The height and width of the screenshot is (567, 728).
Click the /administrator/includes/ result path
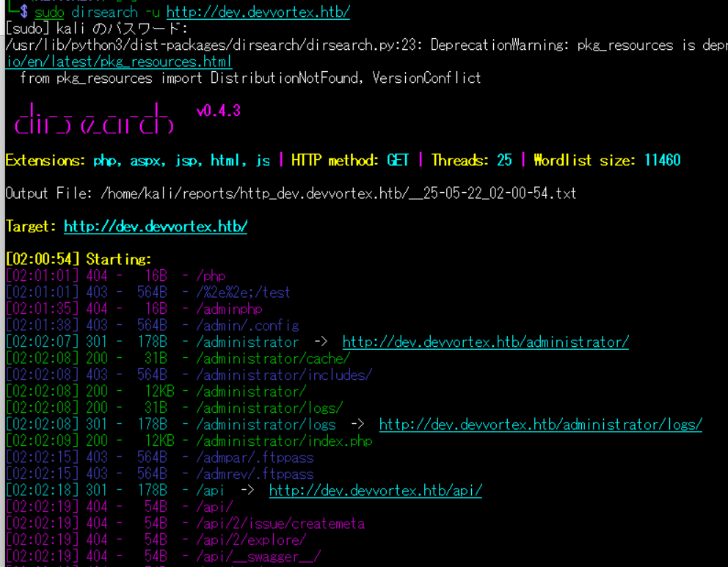pos(283,376)
